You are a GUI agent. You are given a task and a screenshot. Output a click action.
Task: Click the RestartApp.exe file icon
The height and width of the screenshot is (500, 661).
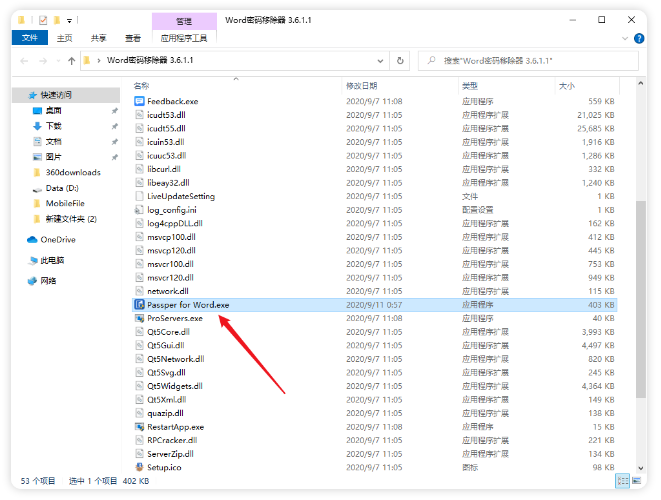[x=139, y=426]
